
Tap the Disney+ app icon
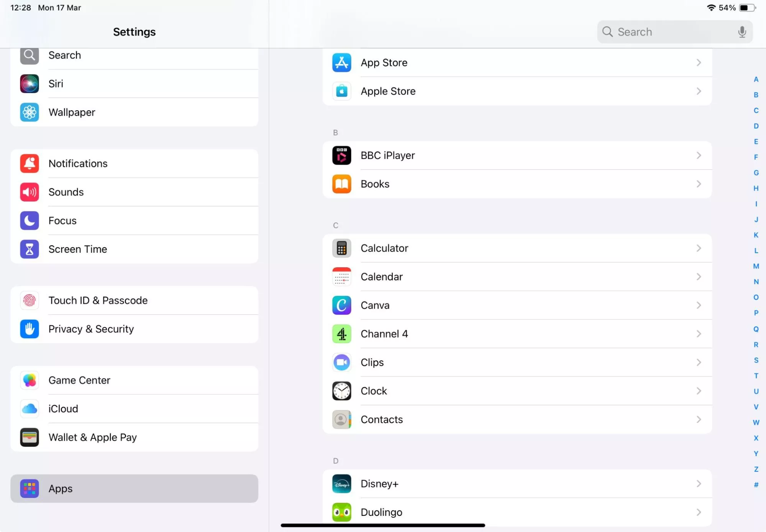click(x=341, y=484)
